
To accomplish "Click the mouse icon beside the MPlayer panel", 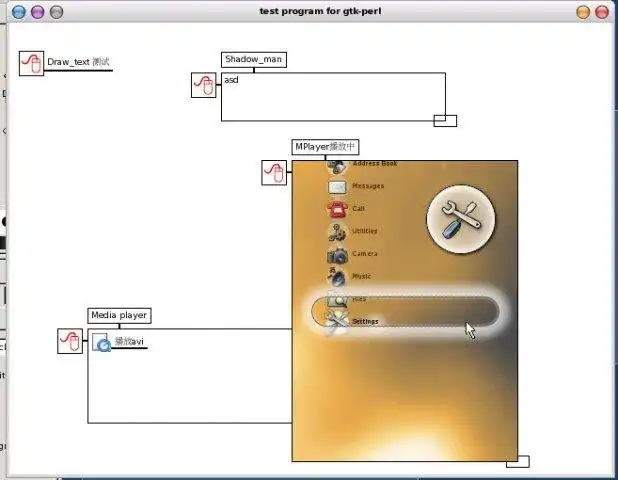I will 274,172.
